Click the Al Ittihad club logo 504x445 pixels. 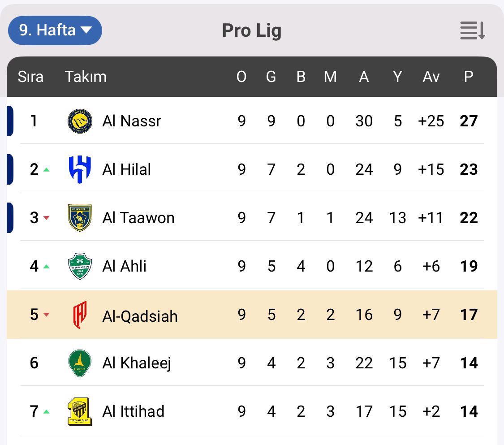tap(80, 411)
